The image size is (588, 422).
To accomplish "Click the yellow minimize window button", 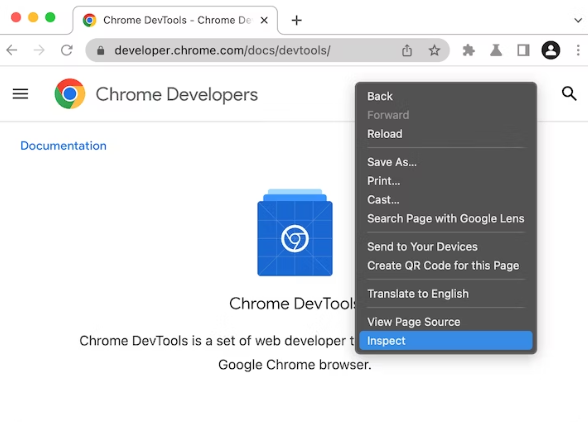I will [33, 17].
